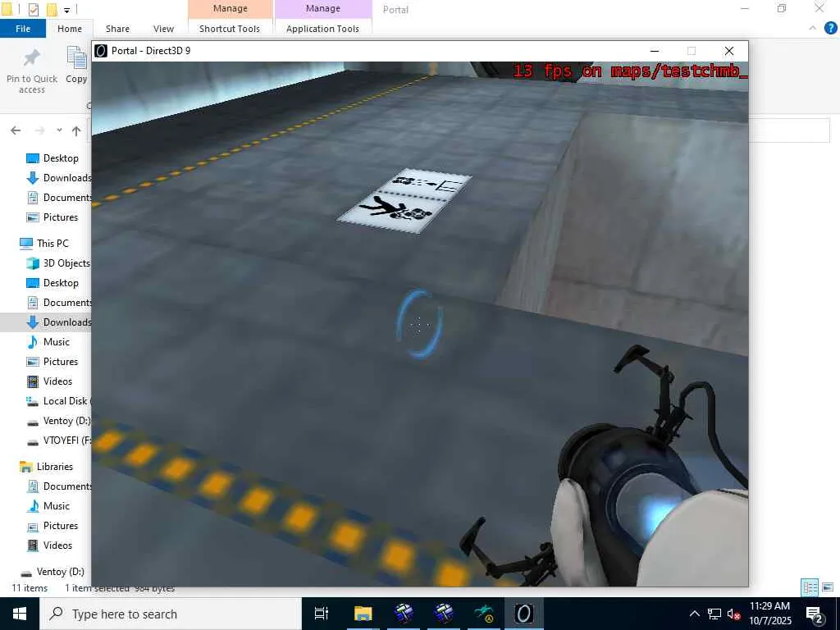
Task: Open Task View from the taskbar
Action: point(322,614)
